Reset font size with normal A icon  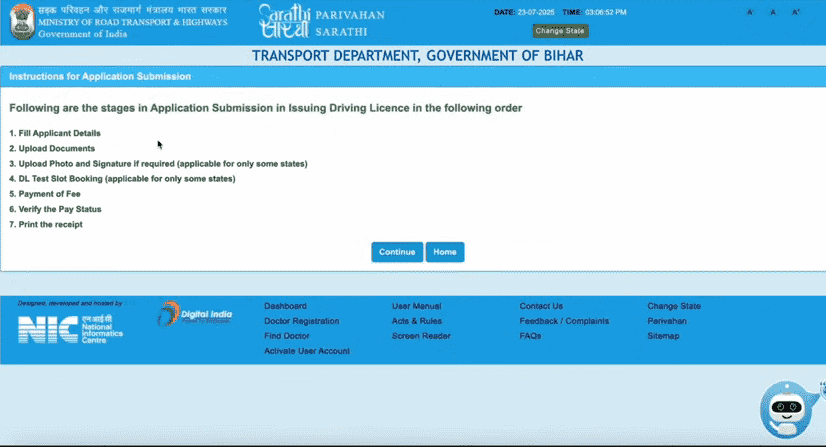[x=773, y=13]
